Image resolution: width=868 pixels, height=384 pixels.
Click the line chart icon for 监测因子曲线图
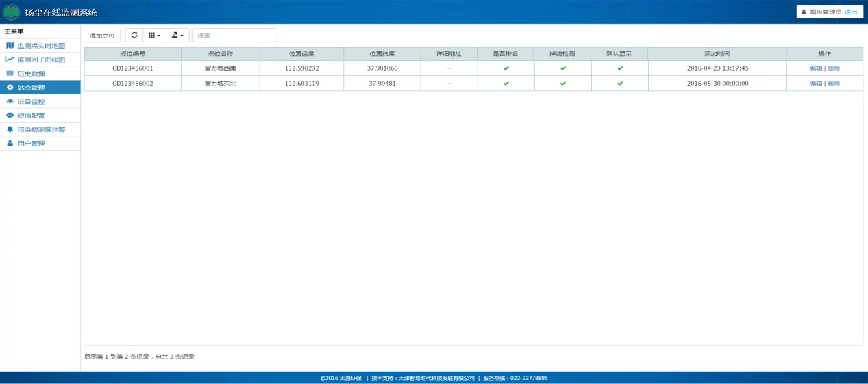(10, 60)
